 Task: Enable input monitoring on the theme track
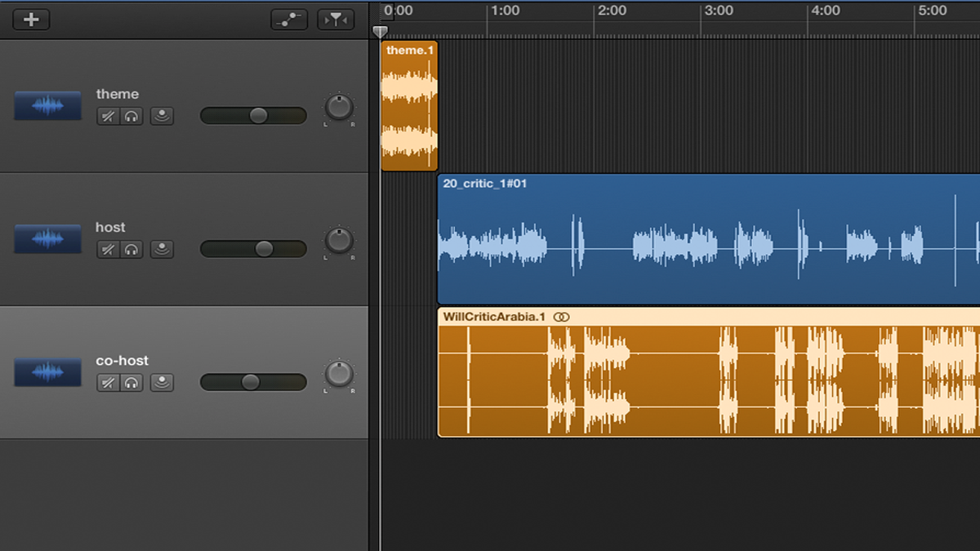(162, 116)
